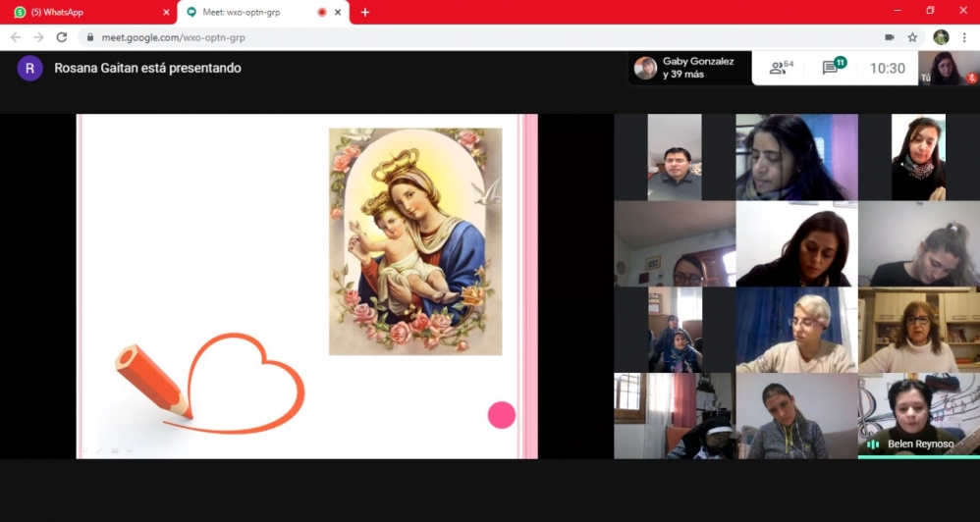Close the Meet tab
Screen dimensions: 980x522
pyautogui.click(x=338, y=13)
